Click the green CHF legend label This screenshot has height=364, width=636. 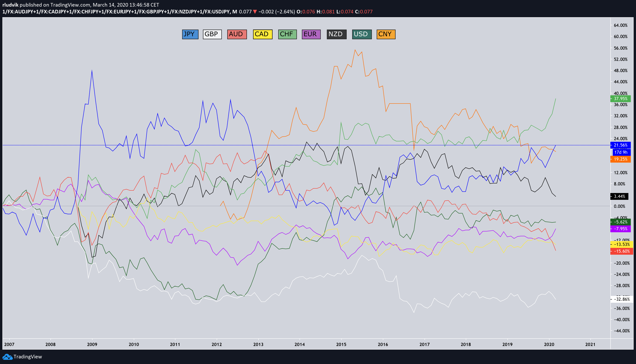[x=287, y=34]
